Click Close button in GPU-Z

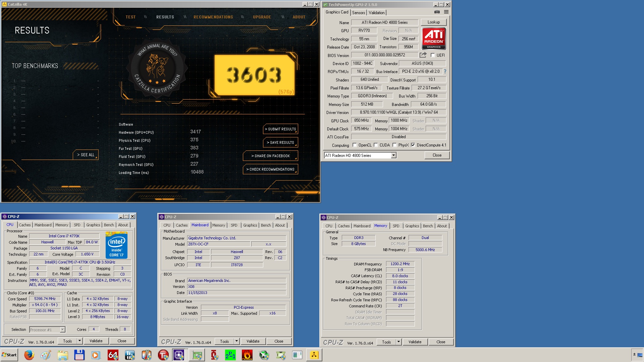437,155
